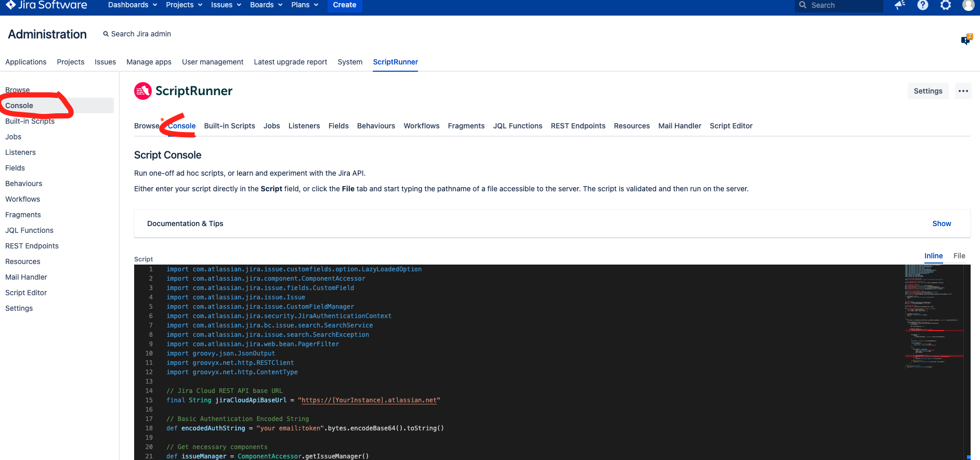Viewport: 980px width, 460px height.
Task: Open ScriptRunner Settings button
Action: pyautogui.click(x=928, y=91)
